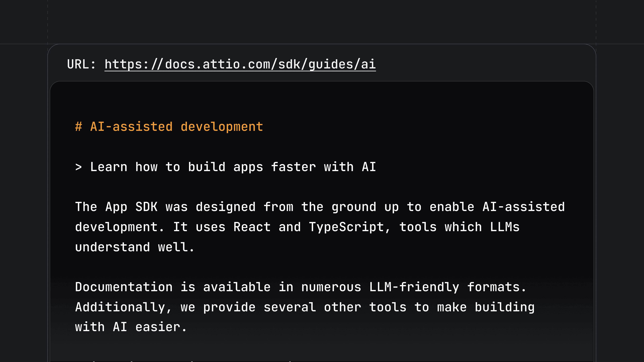Click the word "React" in the paragraph

[x=252, y=227]
